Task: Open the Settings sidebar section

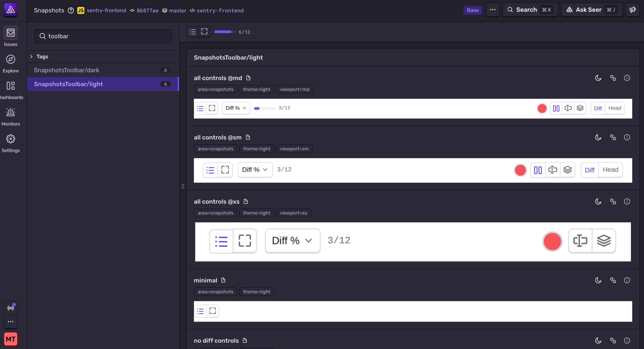Action: [10, 144]
